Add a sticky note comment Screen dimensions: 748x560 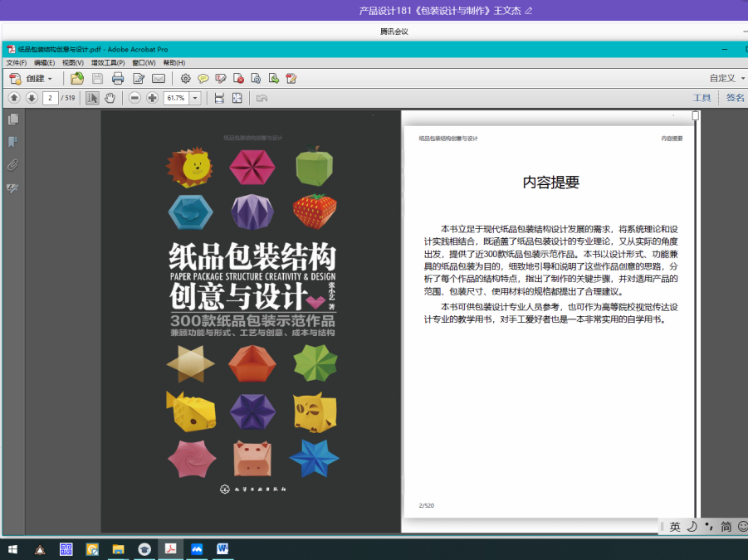[204, 78]
